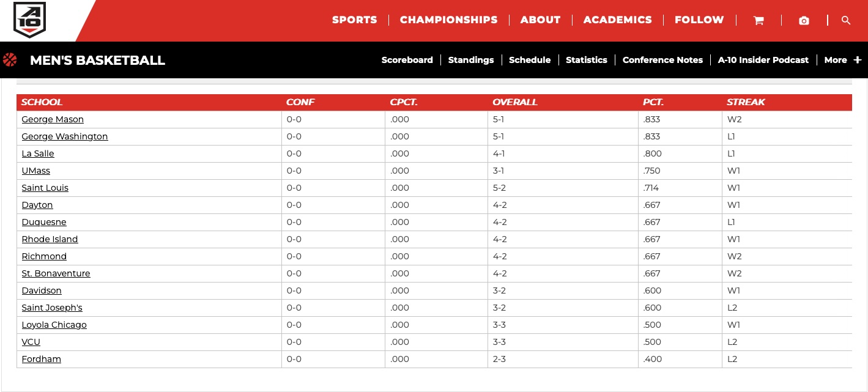Click the Loyola Chicago link

click(x=54, y=325)
